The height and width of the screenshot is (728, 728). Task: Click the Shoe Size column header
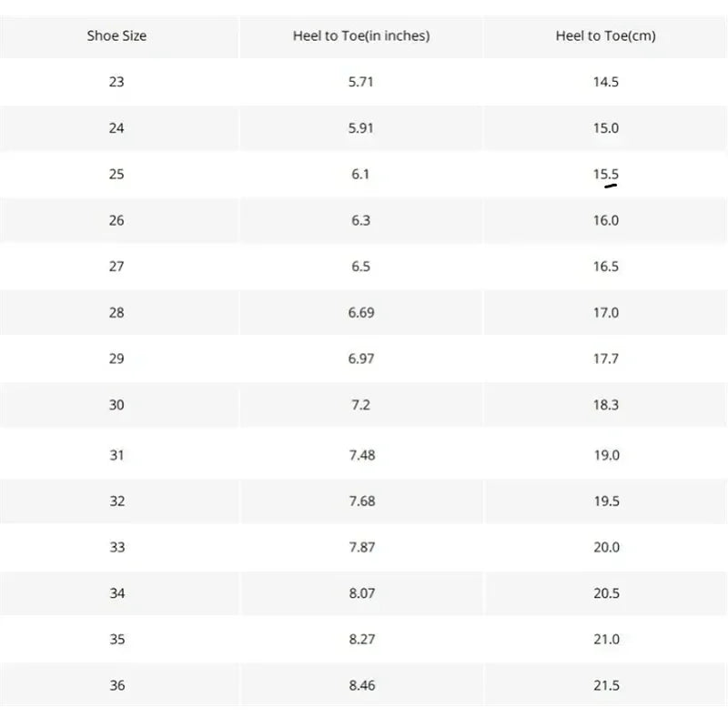click(x=116, y=35)
